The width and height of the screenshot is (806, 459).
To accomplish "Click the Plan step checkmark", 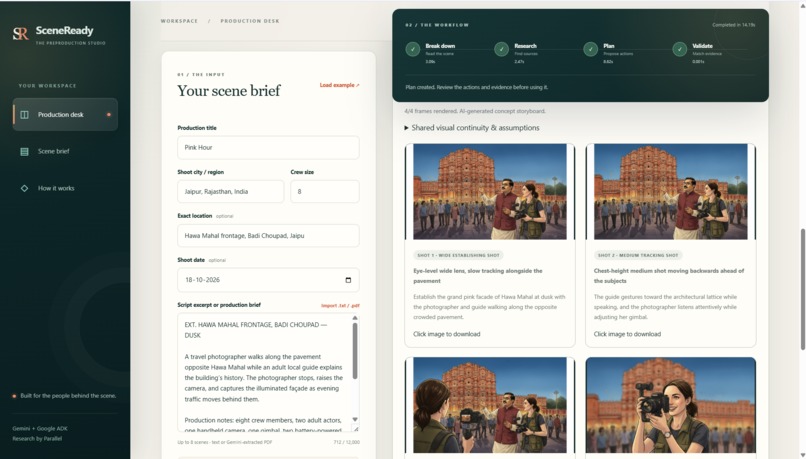I will coord(590,49).
